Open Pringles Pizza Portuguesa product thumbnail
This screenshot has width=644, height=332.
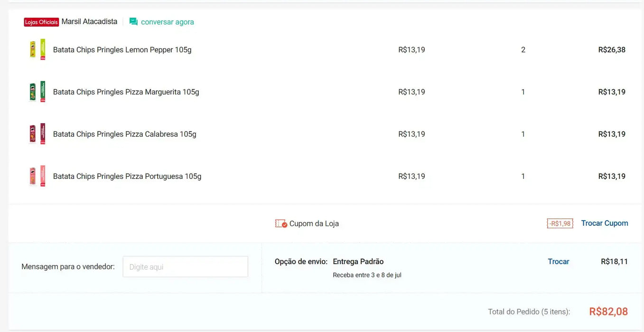[37, 176]
